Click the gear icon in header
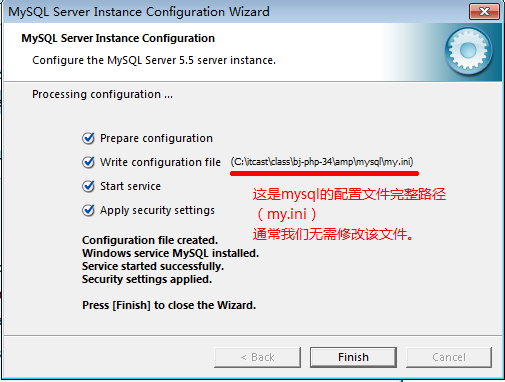The height and width of the screenshot is (382, 505). 468,51
